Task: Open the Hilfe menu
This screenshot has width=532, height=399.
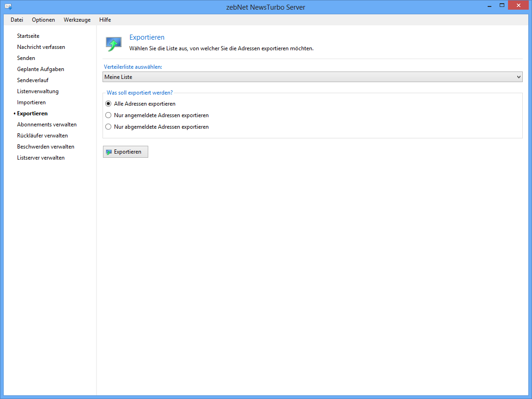Action: [x=105, y=20]
